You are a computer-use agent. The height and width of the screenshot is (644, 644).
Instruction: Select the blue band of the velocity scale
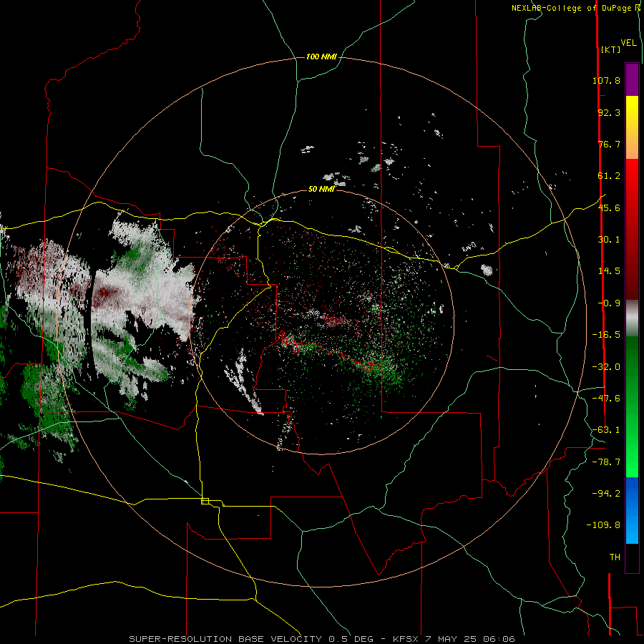[632, 510]
